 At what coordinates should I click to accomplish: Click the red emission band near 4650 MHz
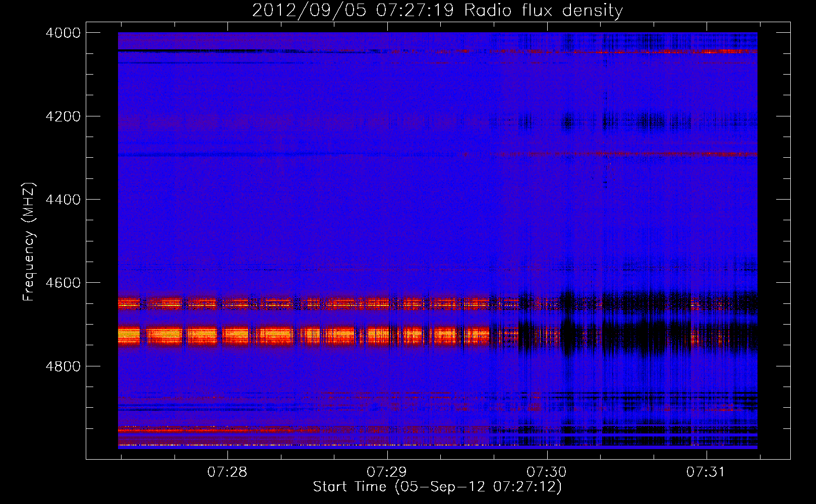pos(303,303)
